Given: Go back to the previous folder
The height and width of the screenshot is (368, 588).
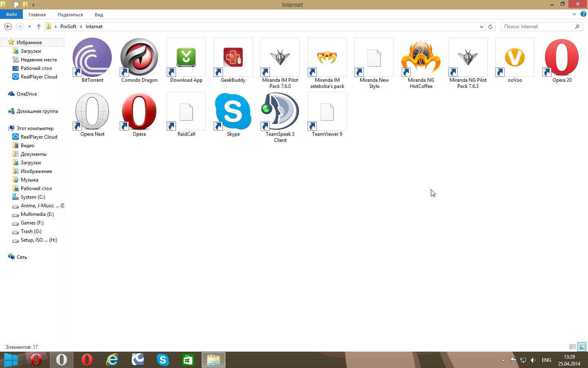Looking at the screenshot, I should pos(8,27).
